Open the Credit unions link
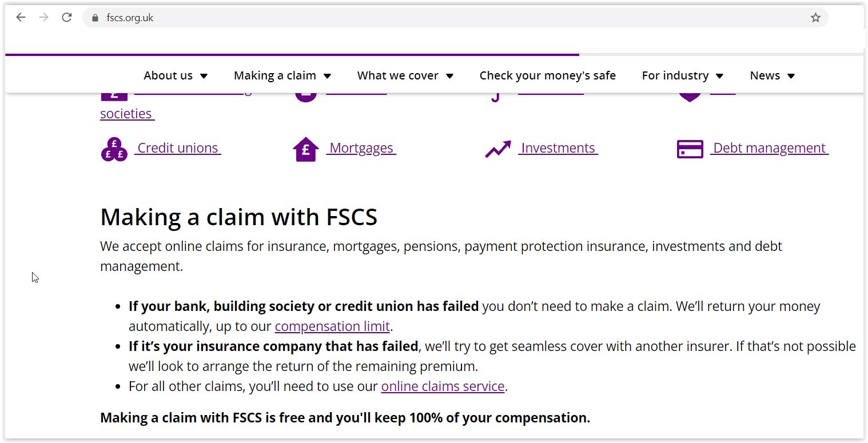Image resolution: width=868 pixels, height=443 pixels. [178, 148]
